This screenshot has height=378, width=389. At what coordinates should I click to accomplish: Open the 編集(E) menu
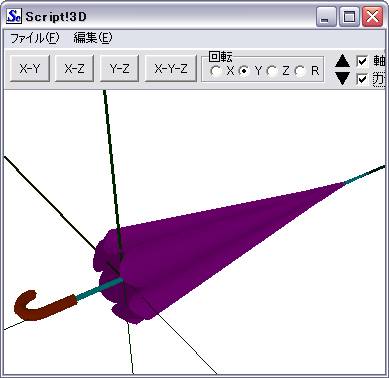(x=93, y=38)
